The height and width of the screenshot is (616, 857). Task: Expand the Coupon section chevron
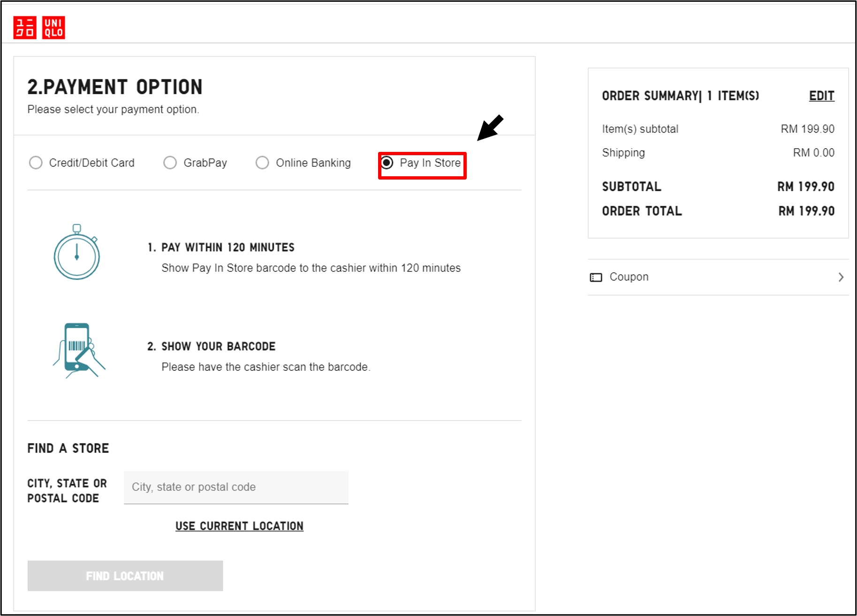841,277
